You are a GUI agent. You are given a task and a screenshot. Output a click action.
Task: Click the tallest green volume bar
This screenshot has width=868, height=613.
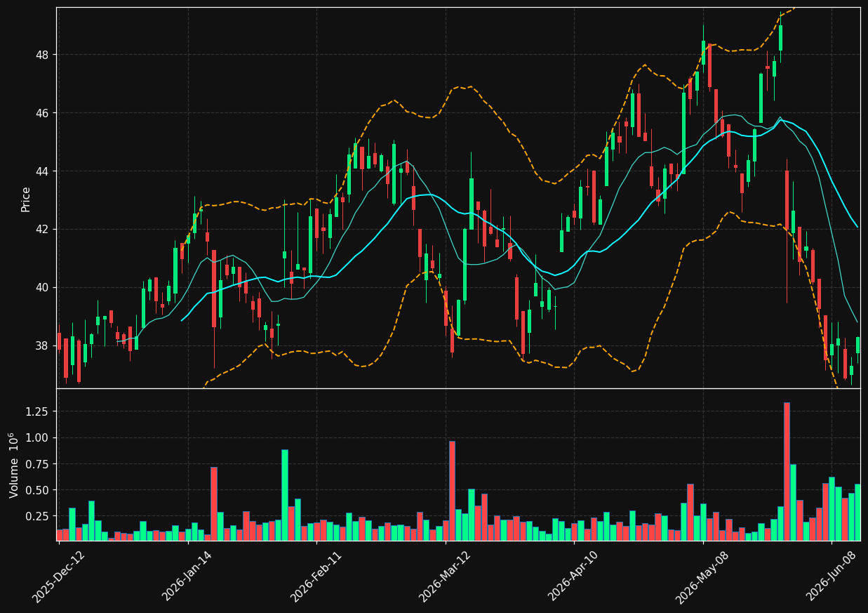pos(285,495)
